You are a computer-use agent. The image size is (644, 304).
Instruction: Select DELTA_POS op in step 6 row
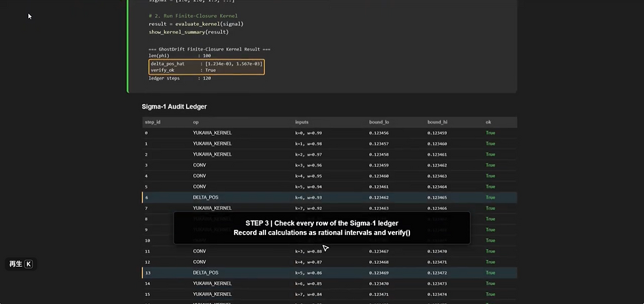coord(205,198)
